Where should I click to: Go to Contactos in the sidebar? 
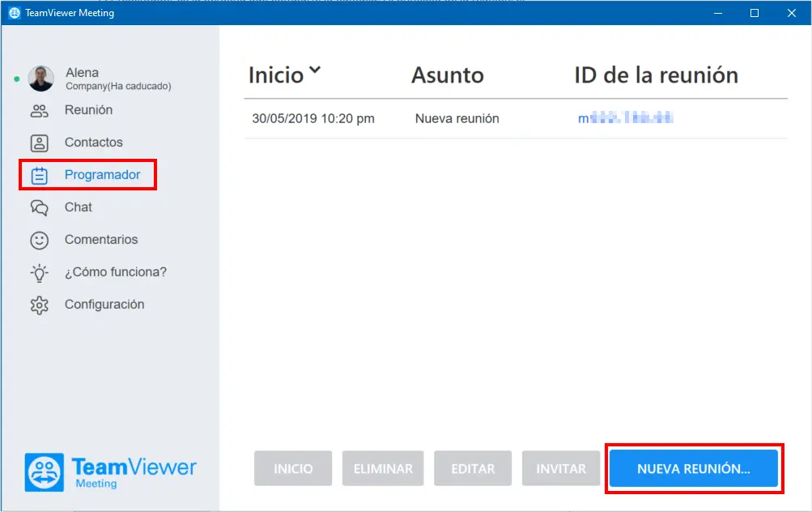pos(94,142)
